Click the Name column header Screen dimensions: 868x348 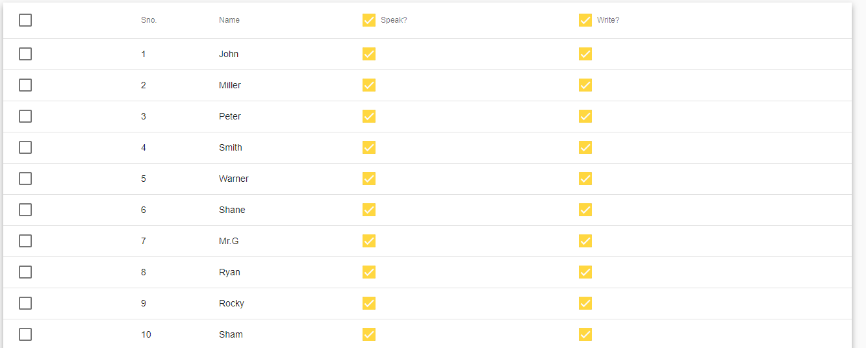[229, 20]
